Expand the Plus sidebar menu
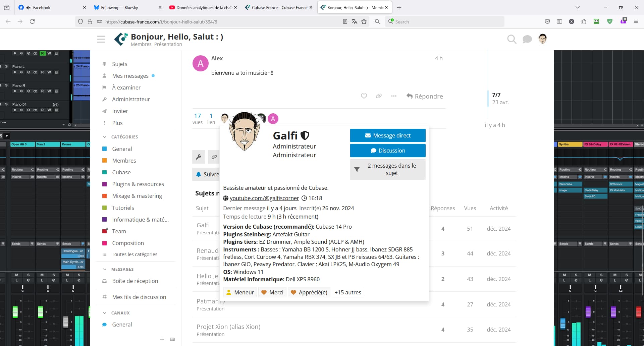The width and height of the screenshot is (644, 346). (x=117, y=123)
